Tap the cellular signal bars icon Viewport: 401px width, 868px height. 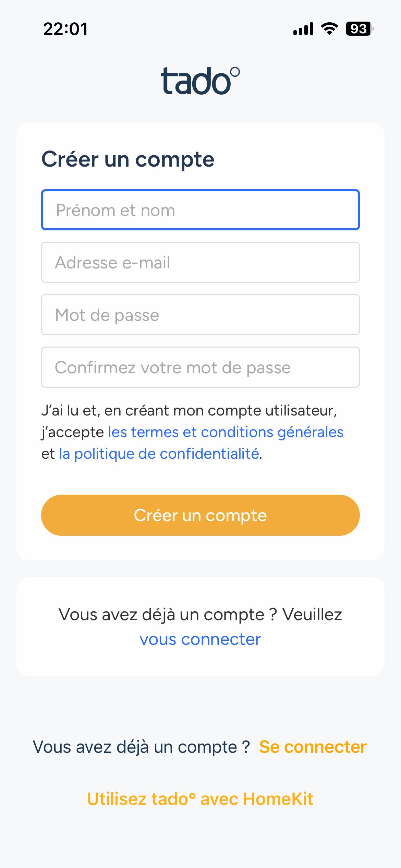coord(303,29)
